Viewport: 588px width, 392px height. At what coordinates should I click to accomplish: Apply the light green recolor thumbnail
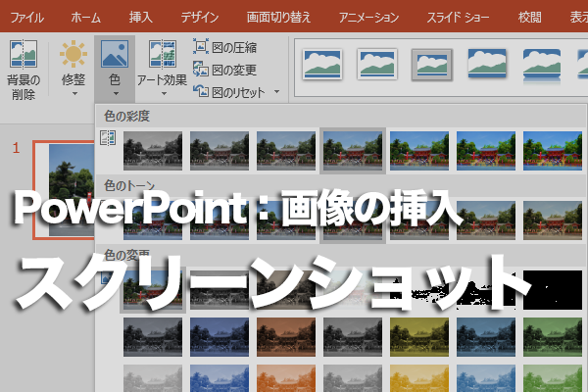click(x=553, y=378)
